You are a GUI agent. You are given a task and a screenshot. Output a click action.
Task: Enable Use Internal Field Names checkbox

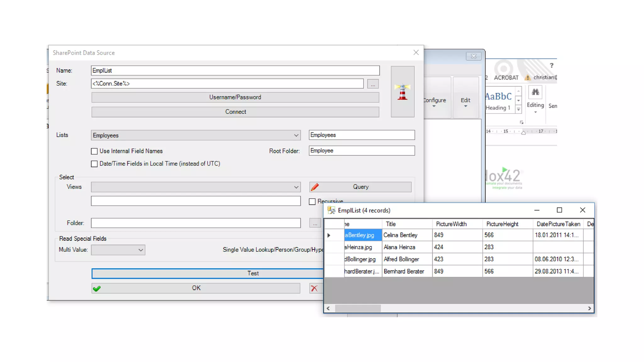(94, 151)
